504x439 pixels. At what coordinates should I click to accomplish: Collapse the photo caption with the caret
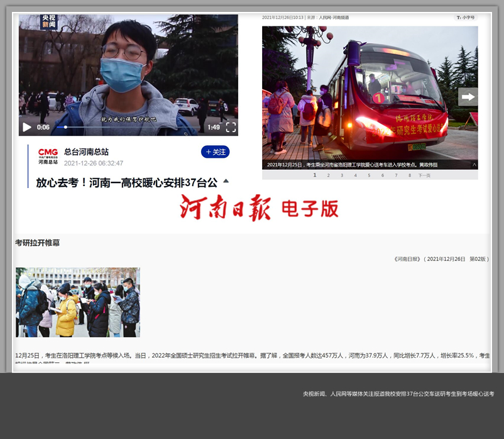click(474, 165)
